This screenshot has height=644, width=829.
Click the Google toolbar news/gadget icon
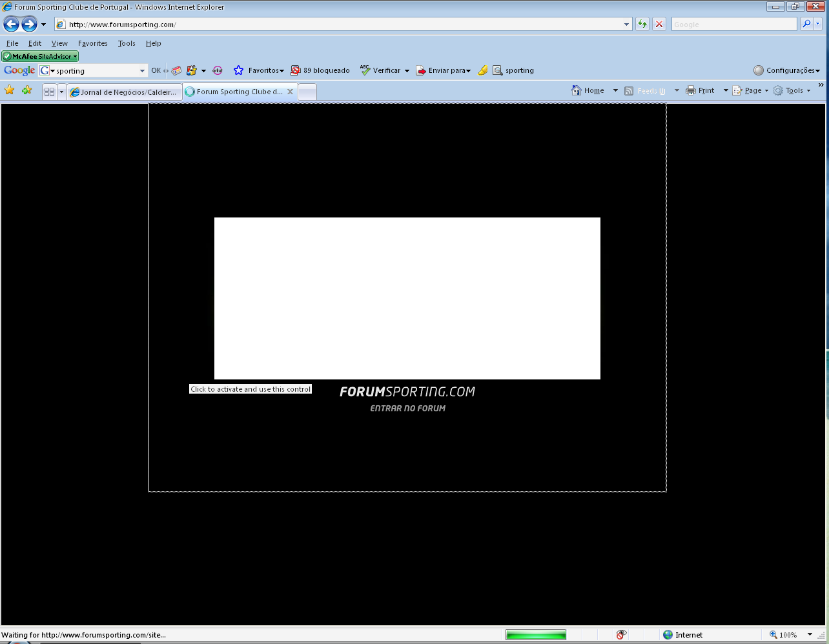pyautogui.click(x=176, y=71)
